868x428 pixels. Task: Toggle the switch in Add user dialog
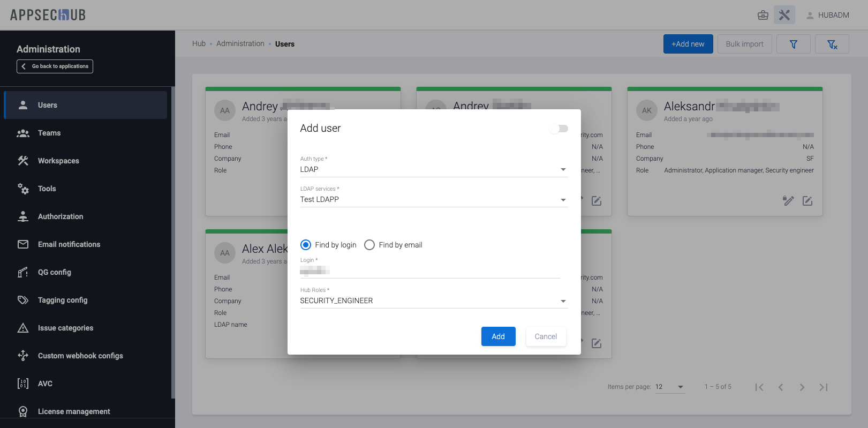[558, 129]
